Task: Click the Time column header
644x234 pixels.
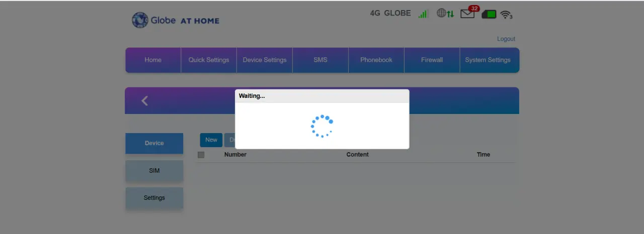Action: (x=484, y=155)
